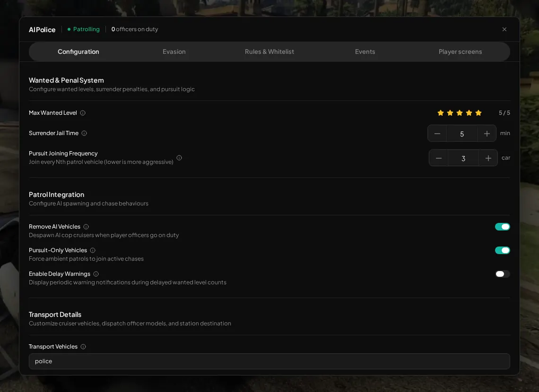The height and width of the screenshot is (392, 539).
Task: Set max wanted level to one star
Action: (441, 113)
